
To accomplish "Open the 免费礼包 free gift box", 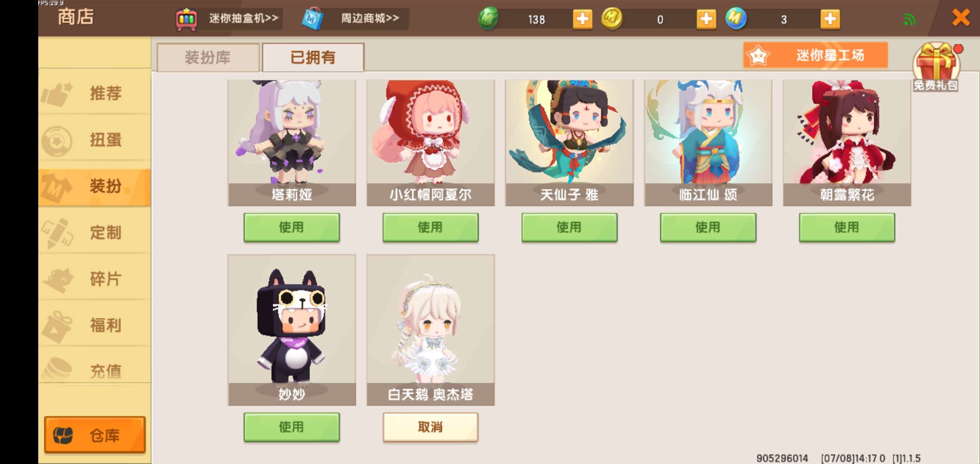I will (937, 67).
